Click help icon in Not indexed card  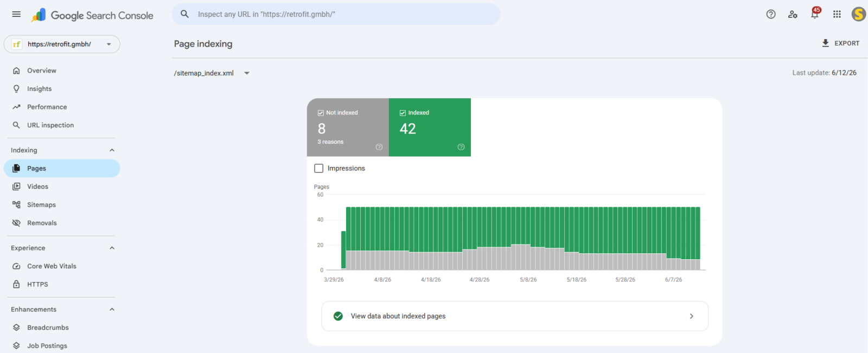[379, 147]
